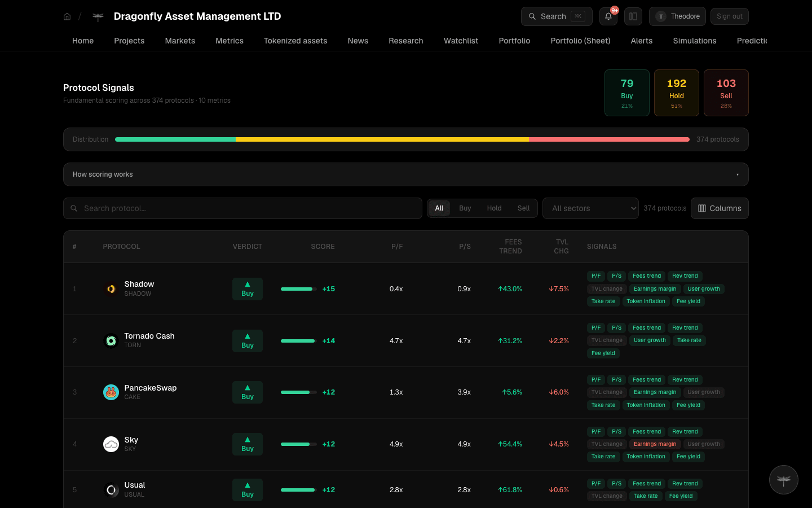Screen dimensions: 812x508
Task: Open Dragonfly Asset Management LTD title link
Action: tap(197, 16)
